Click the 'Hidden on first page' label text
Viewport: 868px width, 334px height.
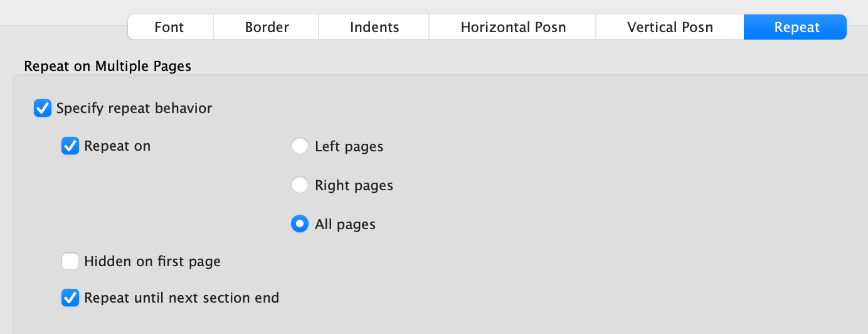pos(152,261)
